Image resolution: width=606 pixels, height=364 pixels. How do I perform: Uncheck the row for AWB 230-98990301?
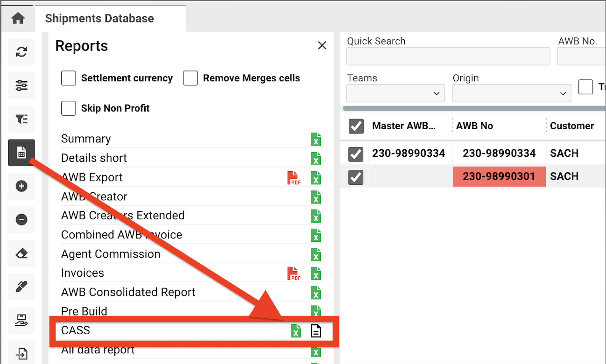(x=356, y=176)
